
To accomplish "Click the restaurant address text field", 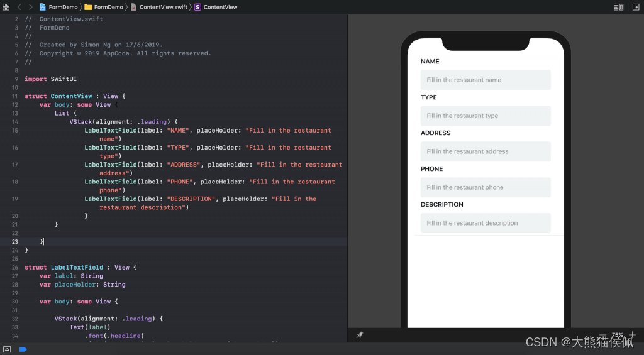I will pyautogui.click(x=486, y=151).
